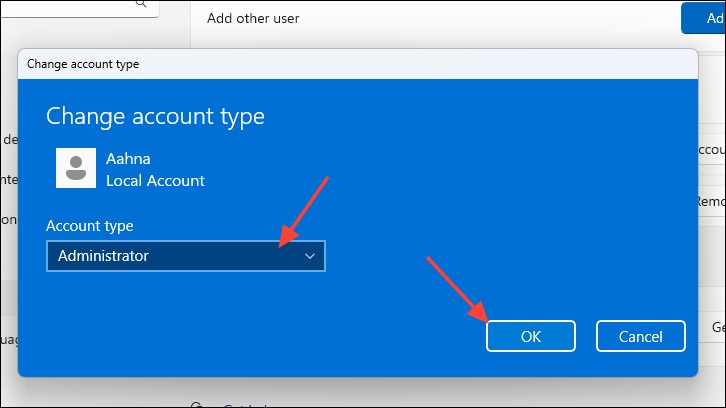The width and height of the screenshot is (726, 408).
Task: Click the Account type field label
Action: pos(89,226)
